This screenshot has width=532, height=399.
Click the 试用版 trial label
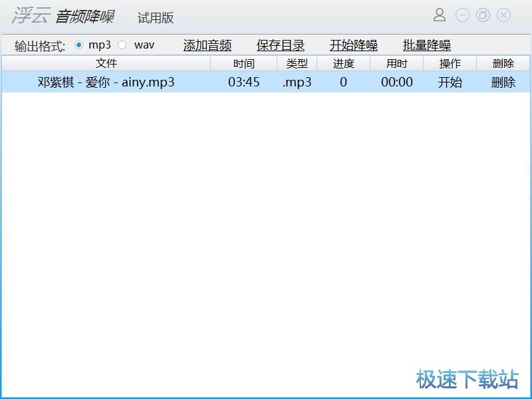tap(156, 18)
